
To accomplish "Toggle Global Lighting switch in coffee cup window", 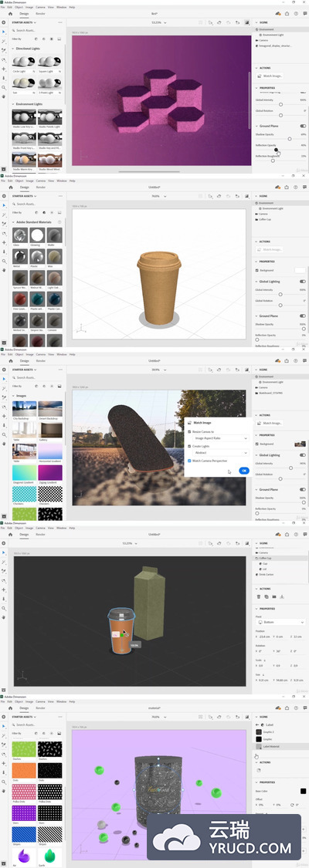I will 303,281.
